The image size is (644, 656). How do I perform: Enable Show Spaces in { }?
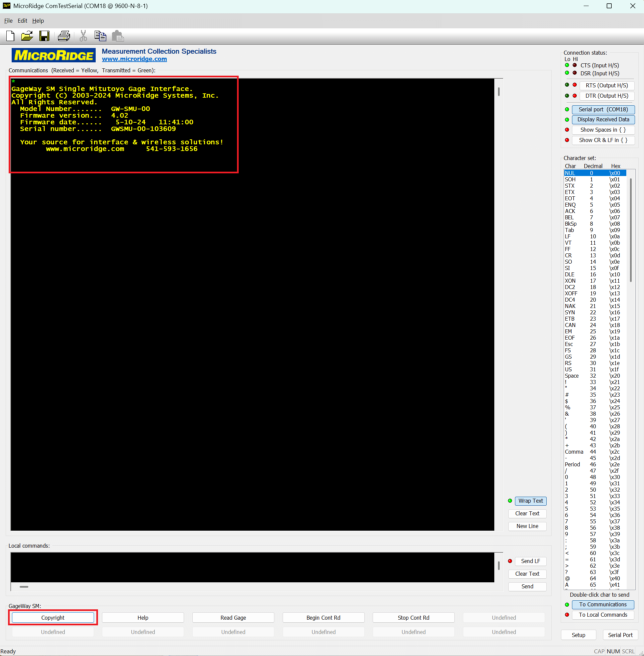point(603,130)
